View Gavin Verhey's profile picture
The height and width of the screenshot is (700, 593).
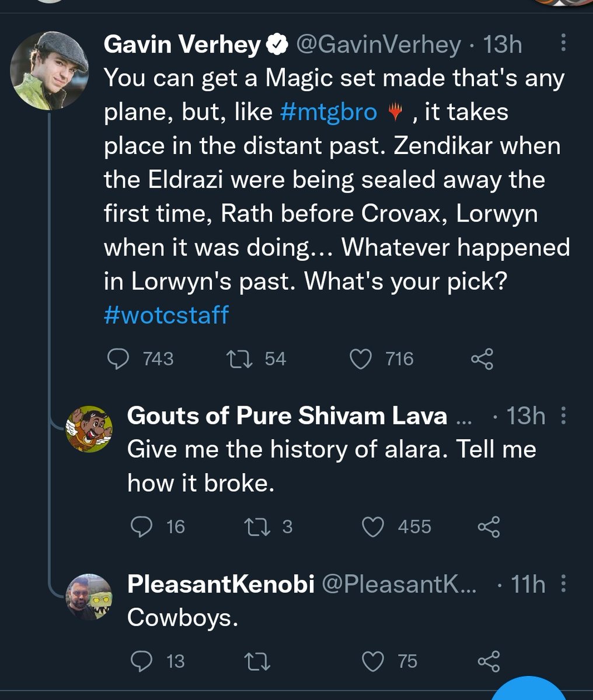(x=49, y=71)
